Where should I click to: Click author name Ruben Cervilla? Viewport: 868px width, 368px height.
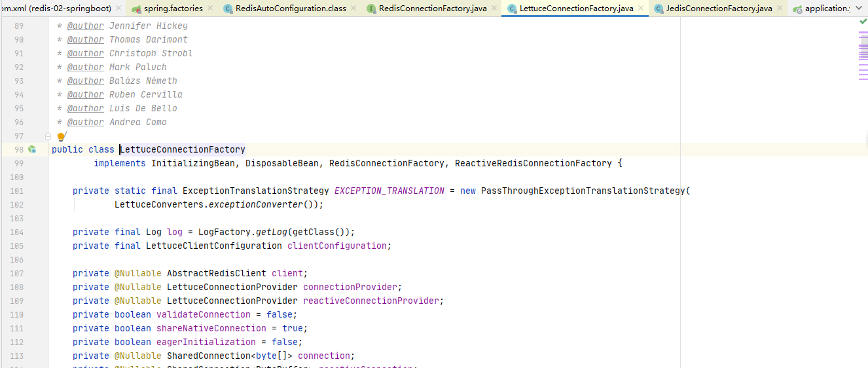click(146, 94)
